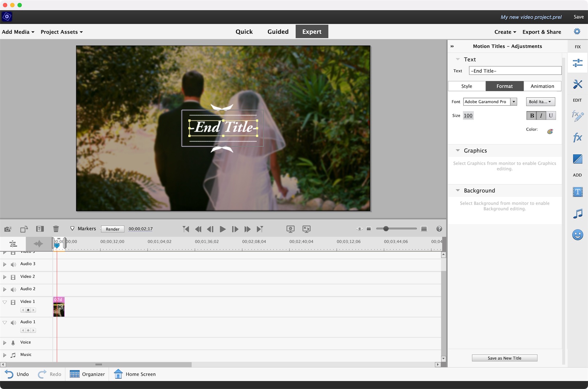Open the Tools scissors panel icon
The height and width of the screenshot is (389, 588).
click(577, 84)
